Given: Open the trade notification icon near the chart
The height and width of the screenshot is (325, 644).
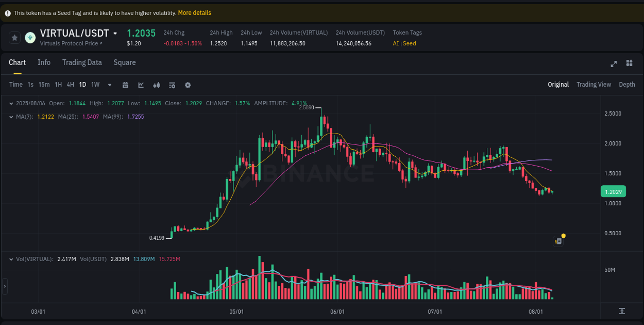Looking at the screenshot, I should pyautogui.click(x=558, y=241).
